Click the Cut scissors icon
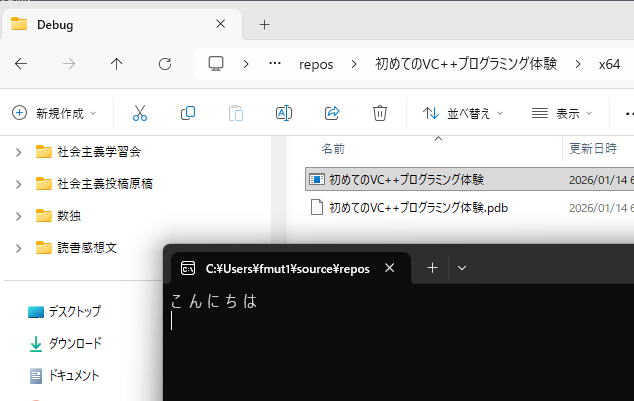The height and width of the screenshot is (401, 634). pos(140,113)
